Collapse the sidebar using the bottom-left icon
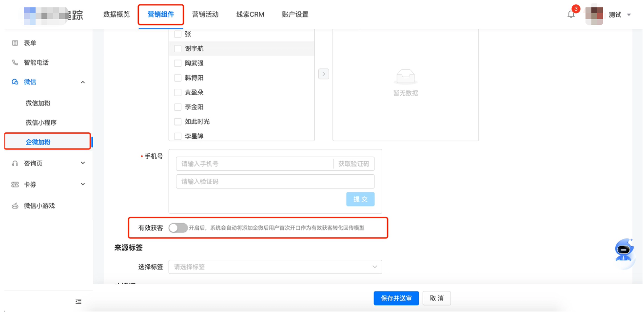The image size is (644, 312). click(x=78, y=301)
